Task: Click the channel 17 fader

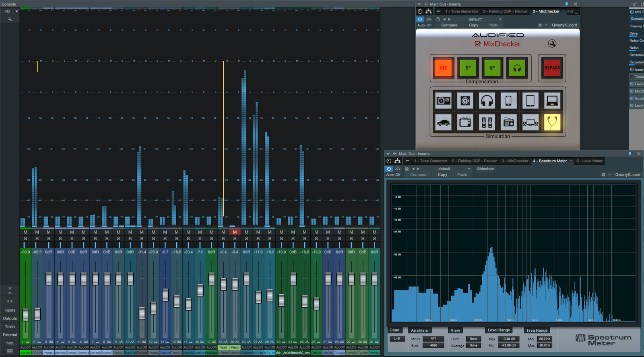Action: point(212,279)
